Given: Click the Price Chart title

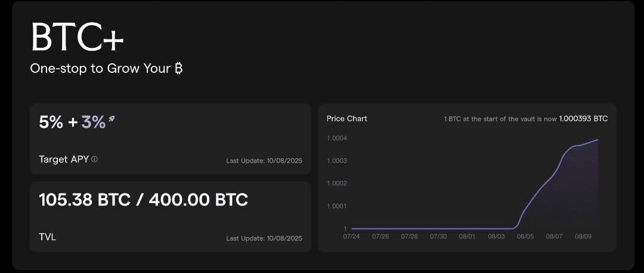Looking at the screenshot, I should coord(347,119).
